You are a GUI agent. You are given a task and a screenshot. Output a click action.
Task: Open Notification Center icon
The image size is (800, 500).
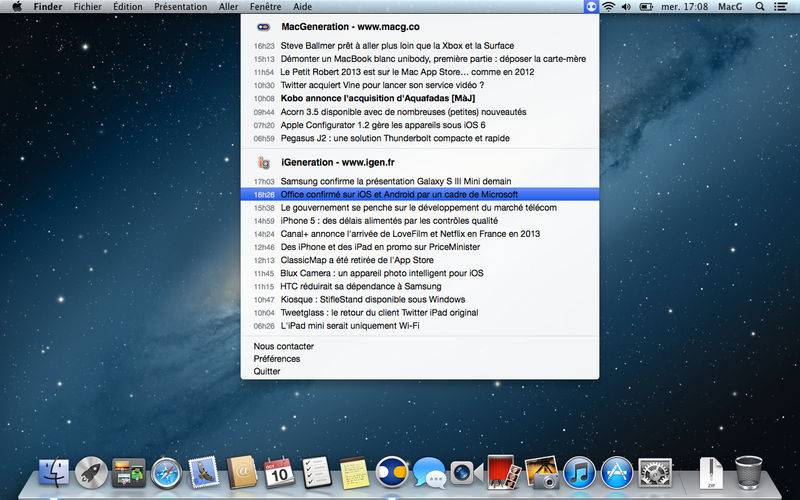point(780,7)
